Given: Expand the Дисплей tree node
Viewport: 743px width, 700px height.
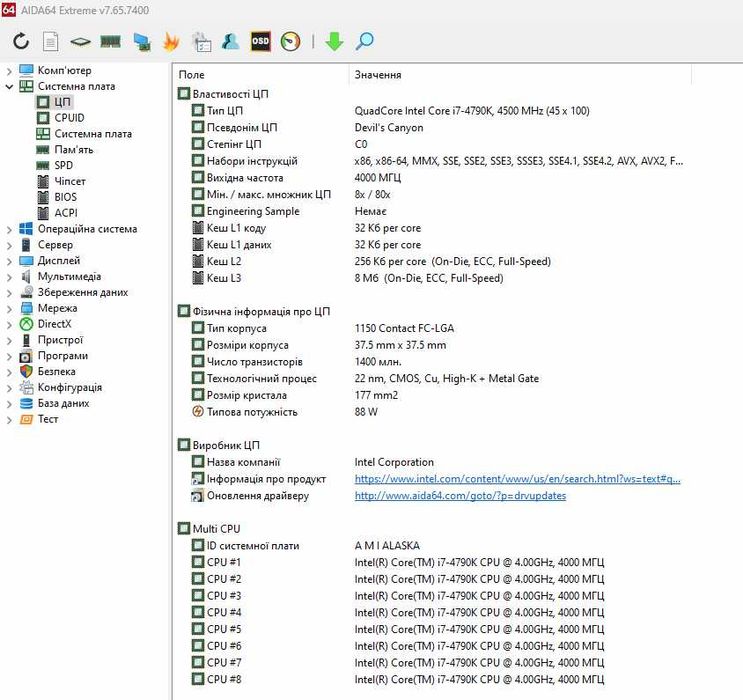Looking at the screenshot, I should tap(9, 261).
